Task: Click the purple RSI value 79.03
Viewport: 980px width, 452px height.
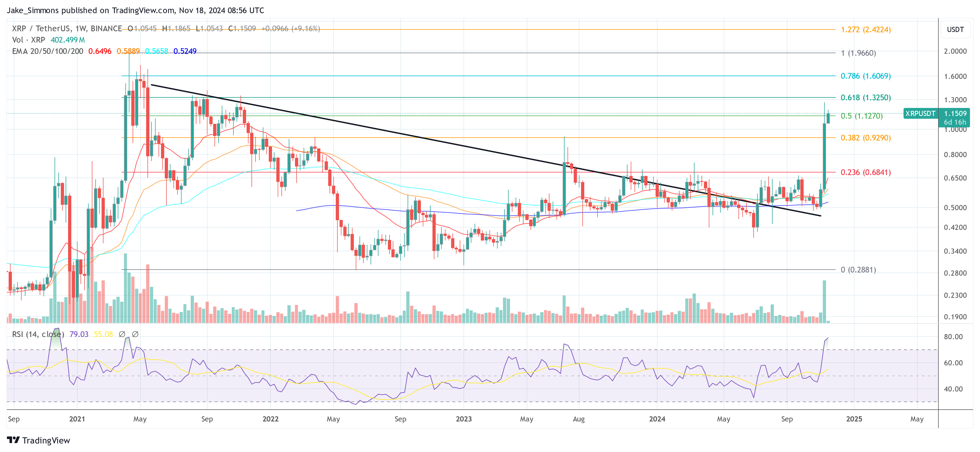Action: click(x=79, y=334)
